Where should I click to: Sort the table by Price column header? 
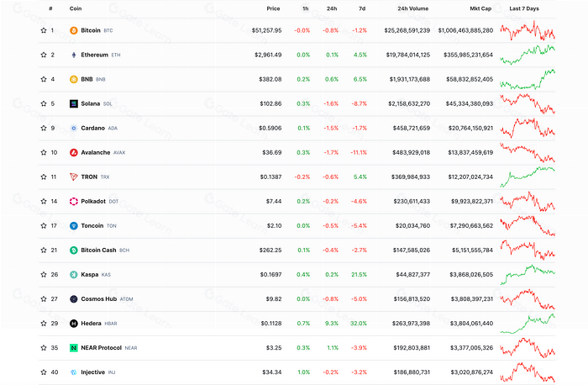[x=273, y=8]
